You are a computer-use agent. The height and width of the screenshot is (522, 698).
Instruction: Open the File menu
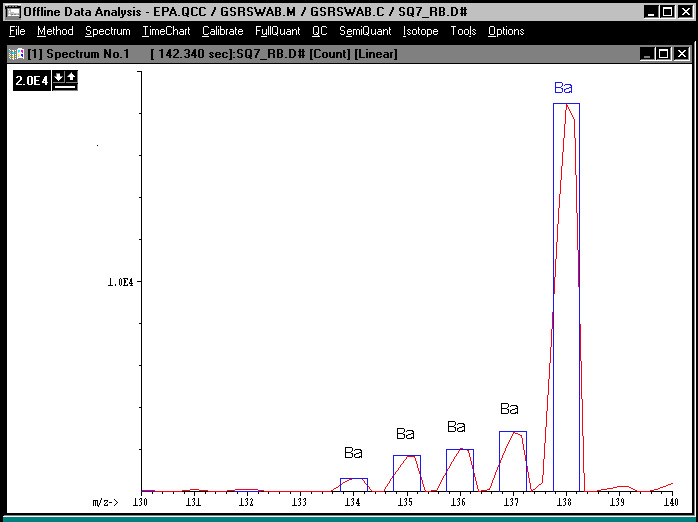[17, 31]
